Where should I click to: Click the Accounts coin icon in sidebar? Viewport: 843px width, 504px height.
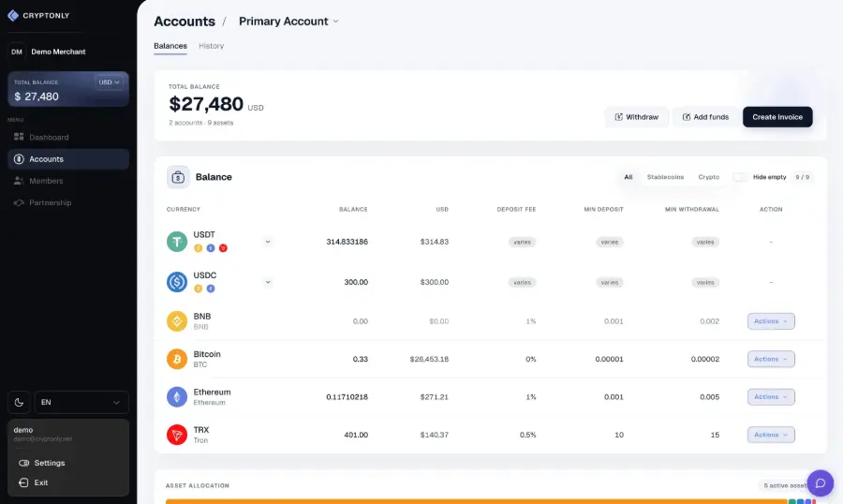coord(19,159)
